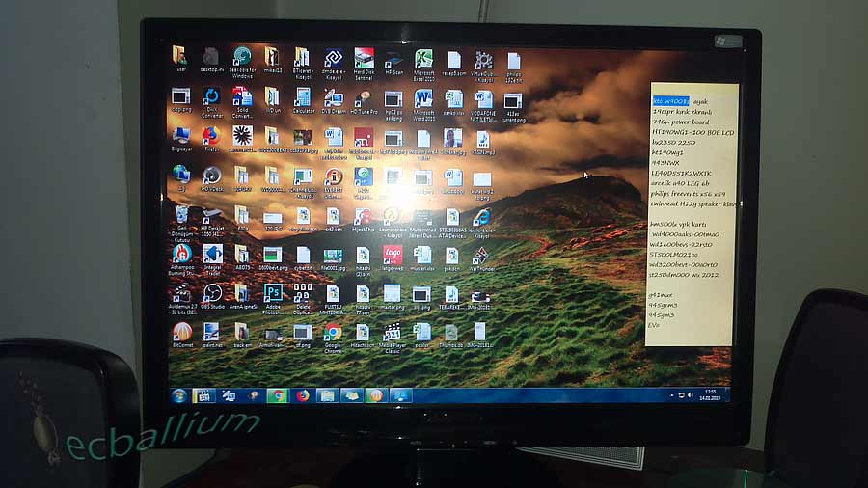Click the Windows Start button
The height and width of the screenshot is (488, 868).
[x=178, y=395]
